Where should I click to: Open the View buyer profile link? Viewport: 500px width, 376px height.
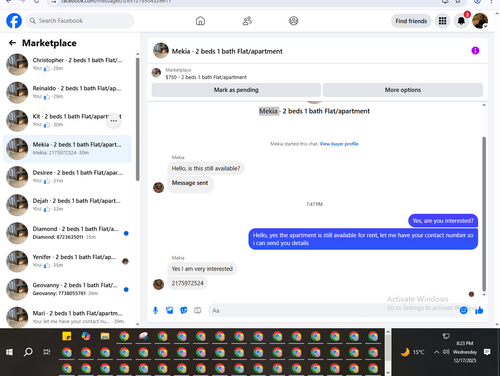click(x=339, y=144)
